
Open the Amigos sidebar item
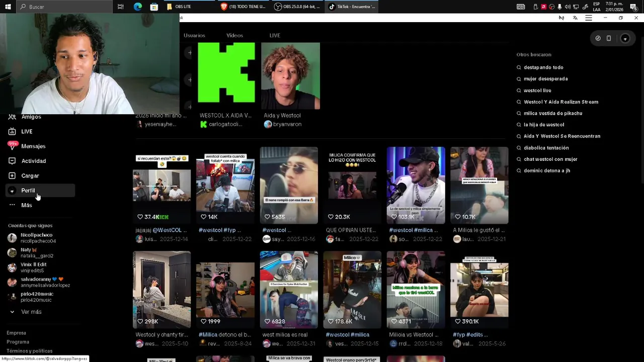31,117
